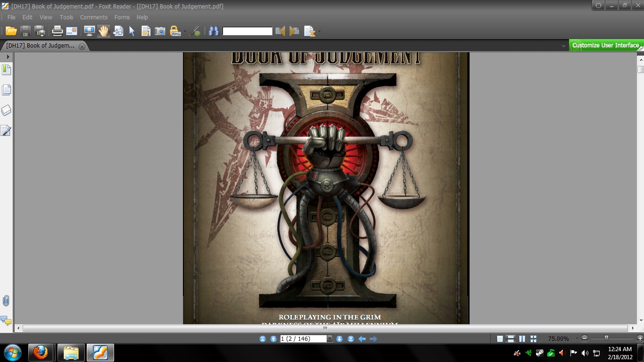Open Firefox from the taskbar
Viewport: 644px width, 362px height.
(x=41, y=353)
